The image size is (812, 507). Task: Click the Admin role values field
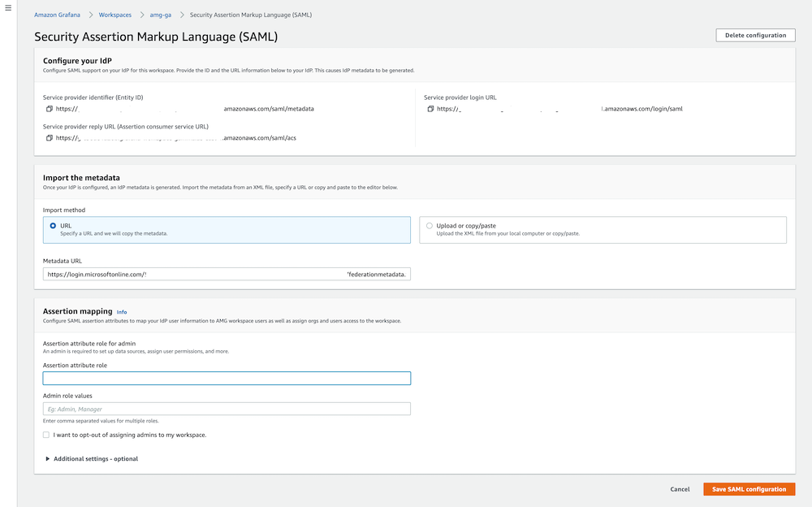227,408
